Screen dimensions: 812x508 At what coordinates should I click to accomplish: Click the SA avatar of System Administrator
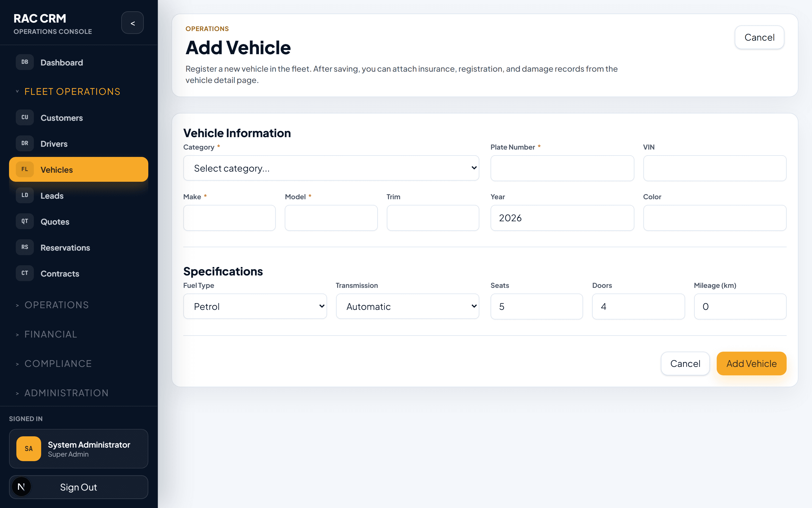(29, 448)
